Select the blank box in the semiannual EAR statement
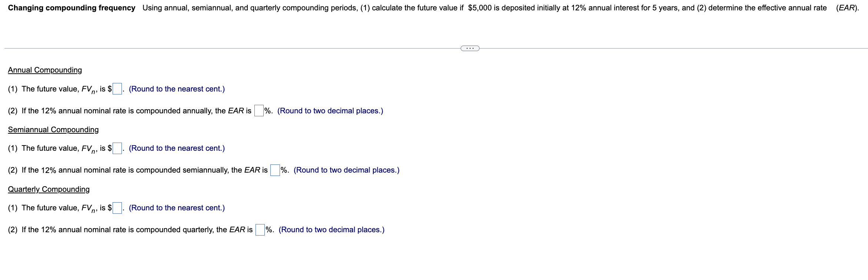Image resolution: width=868 pixels, height=280 pixels. point(274,169)
